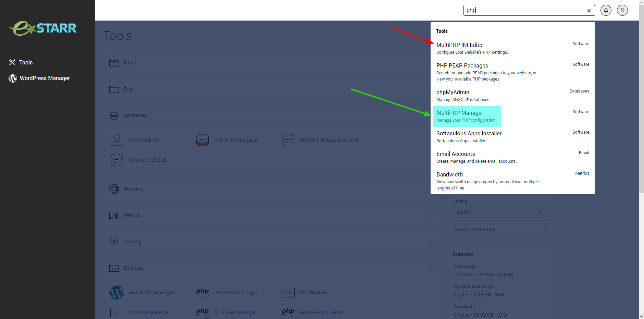Click the Databases section header text
Viewport: 644px width, 319px height.
(x=135, y=115)
